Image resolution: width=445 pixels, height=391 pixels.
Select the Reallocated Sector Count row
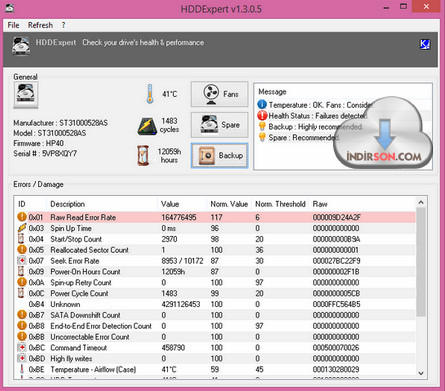pyautogui.click(x=215, y=250)
